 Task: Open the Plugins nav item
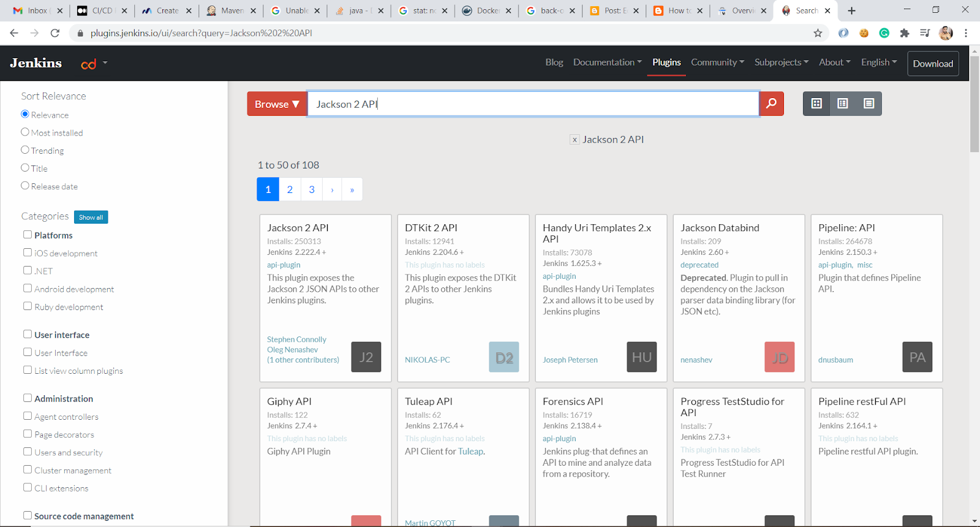click(x=666, y=63)
